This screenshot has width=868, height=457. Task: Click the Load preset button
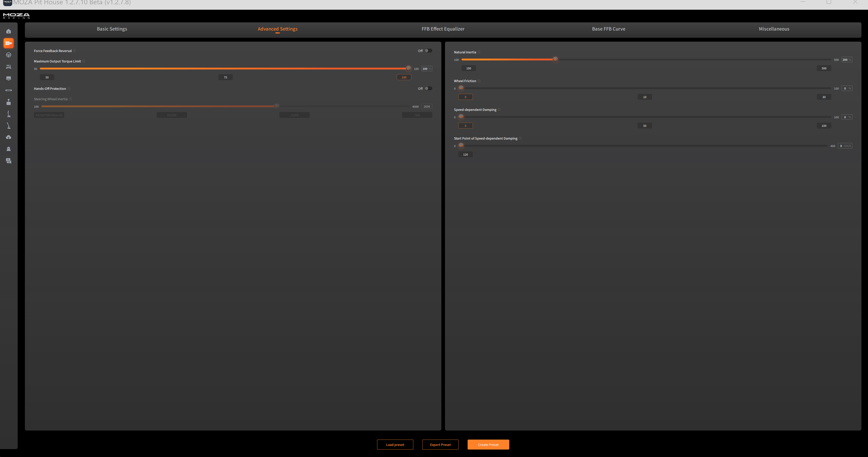[x=395, y=445]
